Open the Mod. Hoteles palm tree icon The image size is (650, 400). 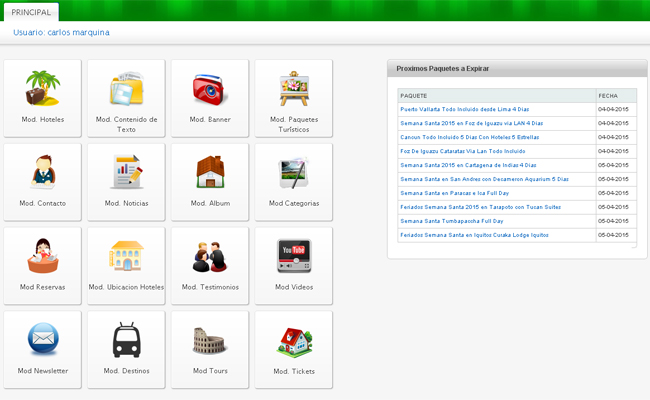(42, 88)
